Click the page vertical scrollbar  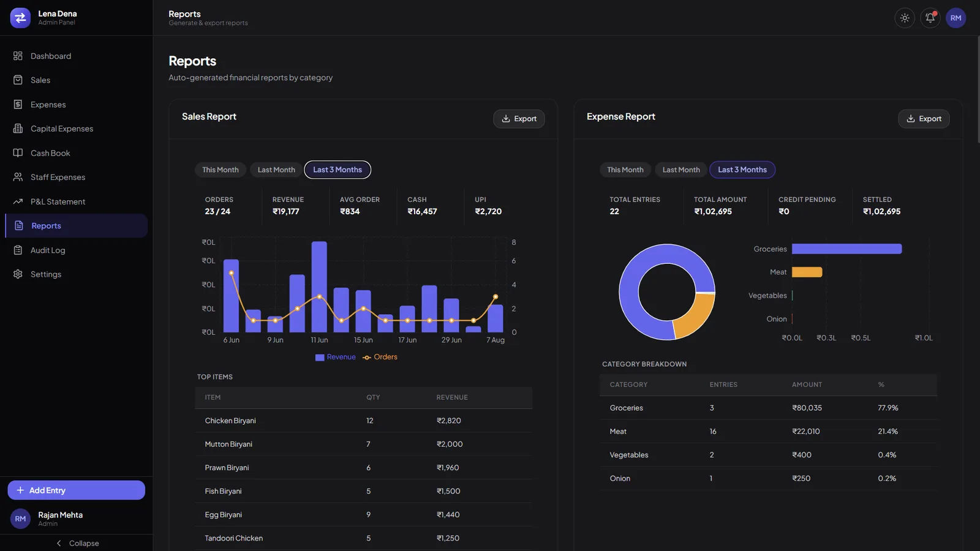[978, 89]
